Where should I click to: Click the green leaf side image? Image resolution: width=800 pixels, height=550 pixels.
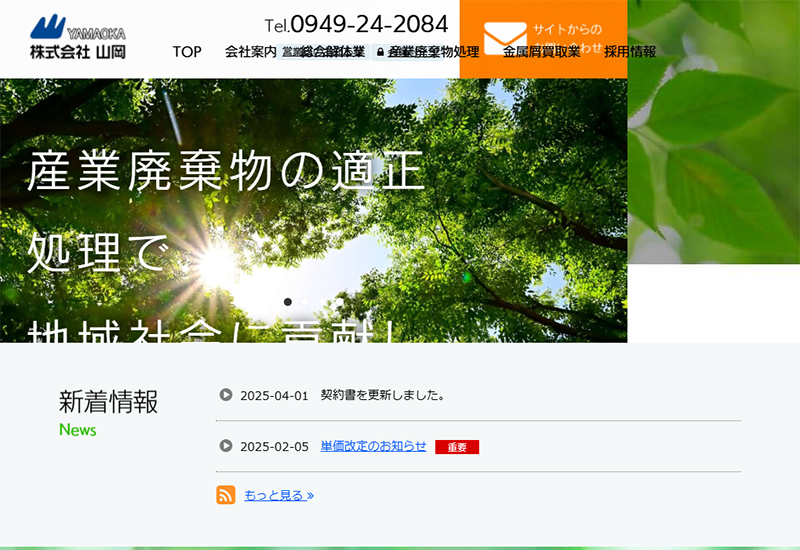pyautogui.click(x=714, y=132)
